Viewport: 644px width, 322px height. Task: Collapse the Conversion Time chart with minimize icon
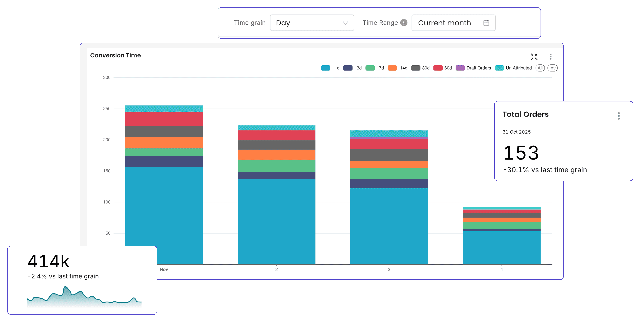click(534, 57)
